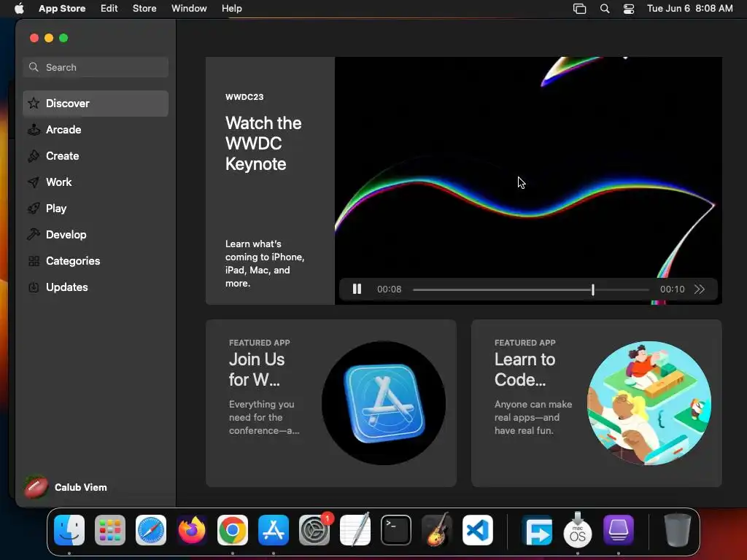Click the Stage Manager menu bar icon
This screenshot has width=747, height=560.
click(x=579, y=9)
